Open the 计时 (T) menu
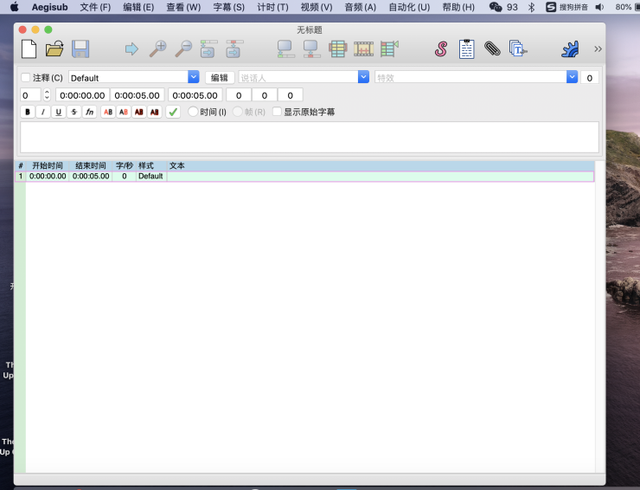The height and width of the screenshot is (490, 640). pyautogui.click(x=272, y=7)
